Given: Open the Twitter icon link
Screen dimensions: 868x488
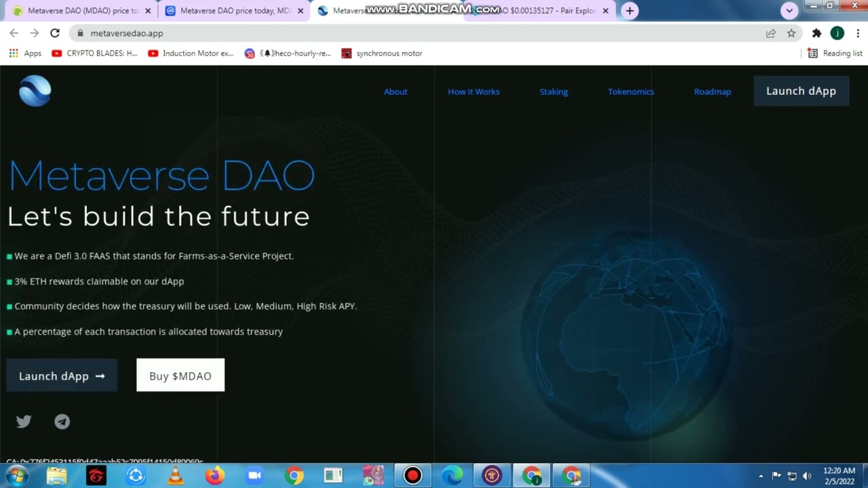Looking at the screenshot, I should click(24, 422).
